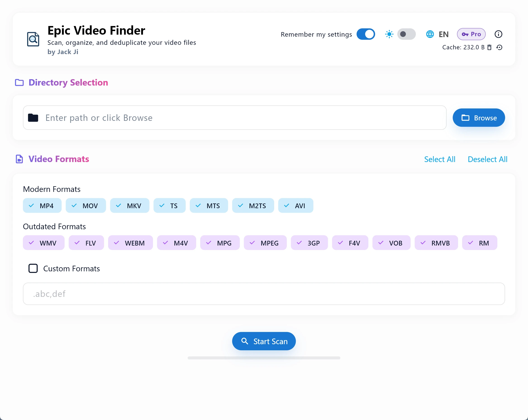Toggle the WEBM format chip

tap(130, 243)
